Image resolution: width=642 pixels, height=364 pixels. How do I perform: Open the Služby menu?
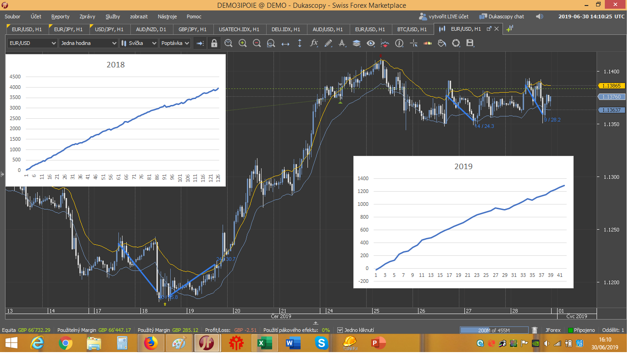[x=112, y=17]
